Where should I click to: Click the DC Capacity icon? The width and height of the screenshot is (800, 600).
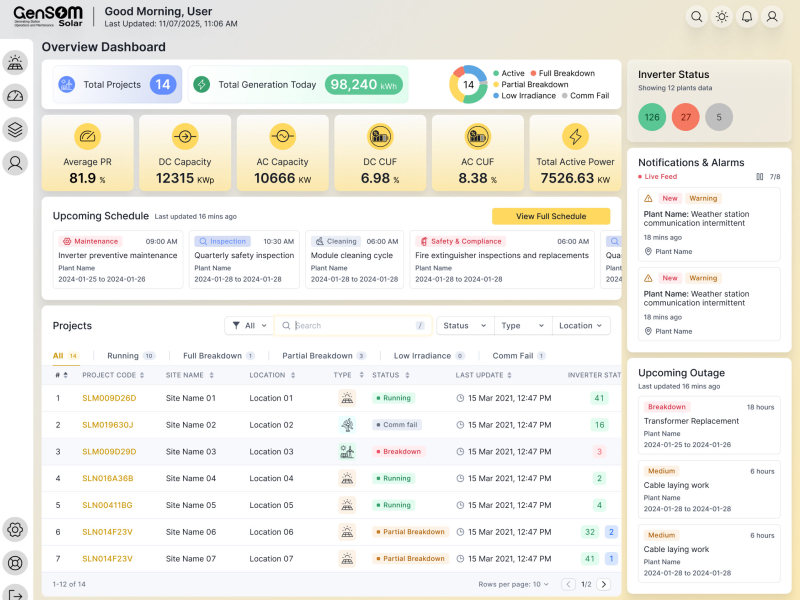coord(185,136)
